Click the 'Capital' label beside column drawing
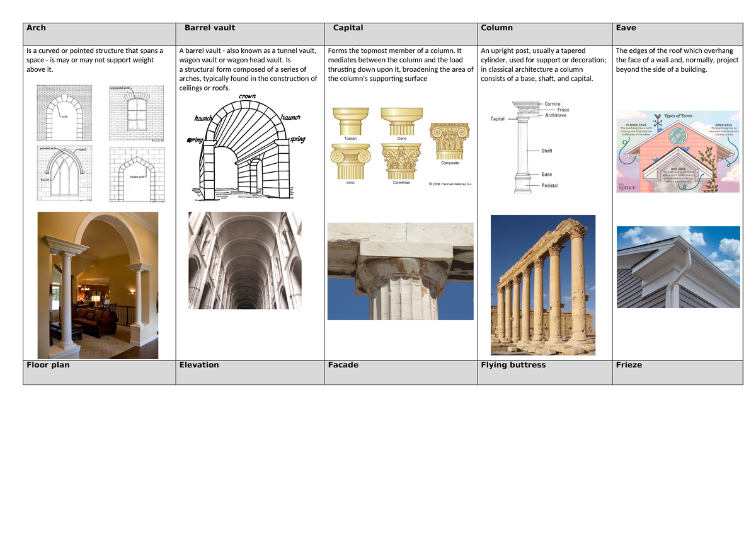Image resolution: width=756 pixels, height=535 pixels. click(498, 119)
